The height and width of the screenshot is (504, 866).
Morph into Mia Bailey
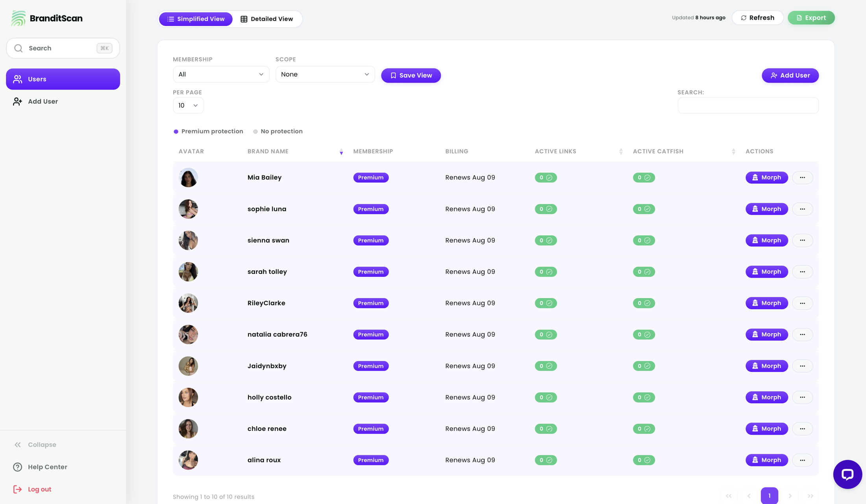(x=767, y=177)
